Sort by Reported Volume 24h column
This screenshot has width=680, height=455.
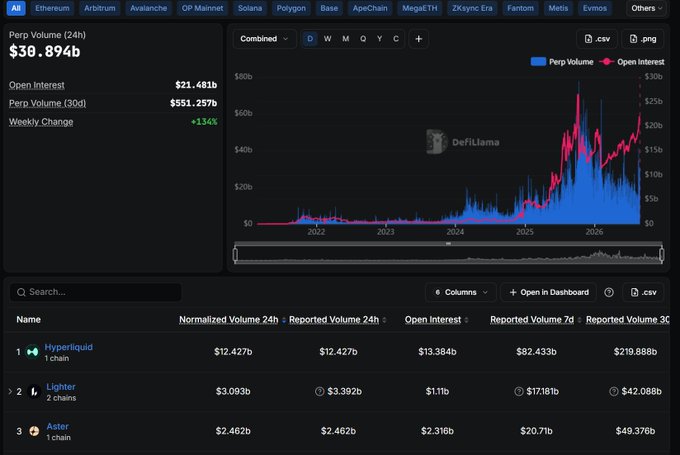point(334,320)
